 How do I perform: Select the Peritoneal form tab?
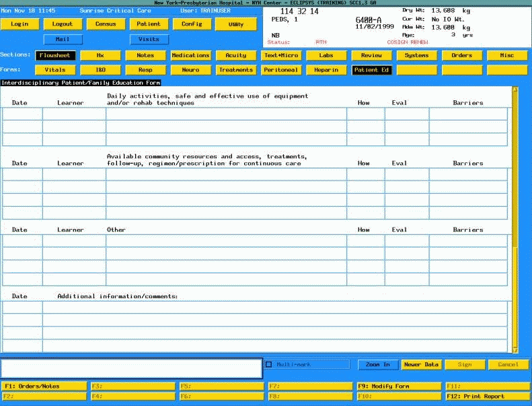(281, 70)
